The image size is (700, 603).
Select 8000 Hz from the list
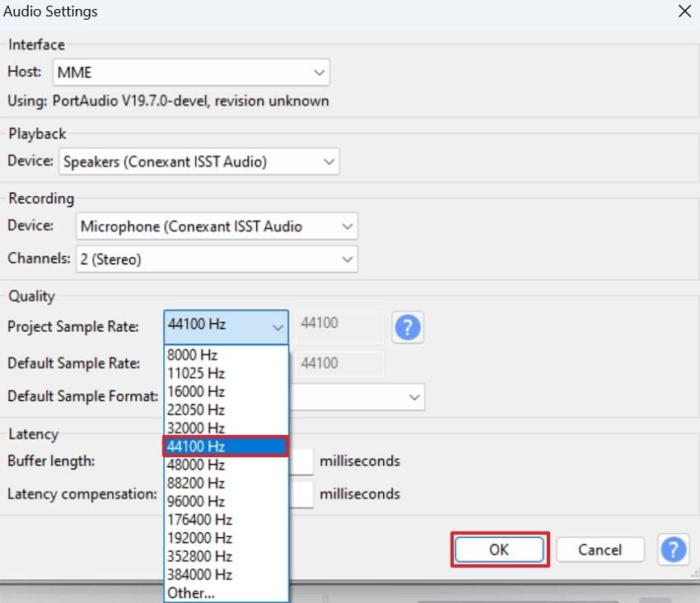point(226,355)
